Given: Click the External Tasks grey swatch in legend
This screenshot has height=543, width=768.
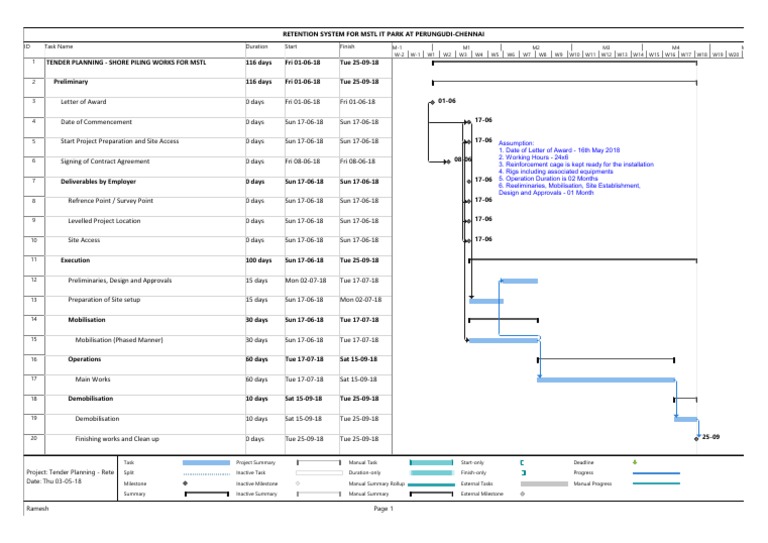Looking at the screenshot, I should point(544,484).
